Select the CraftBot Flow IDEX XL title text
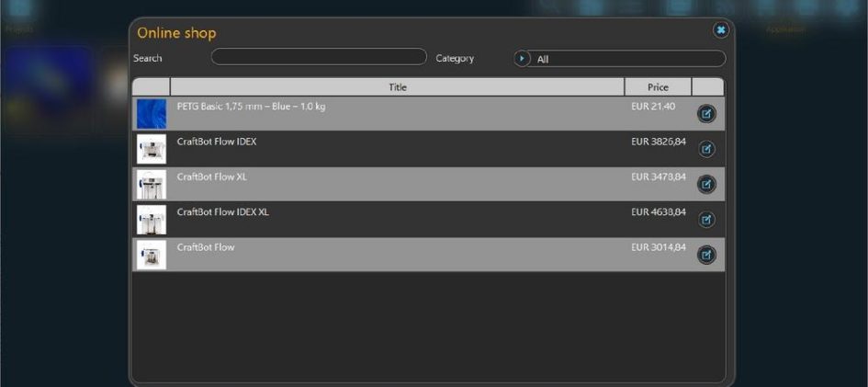Screen dimensions: 868x387 222,212
